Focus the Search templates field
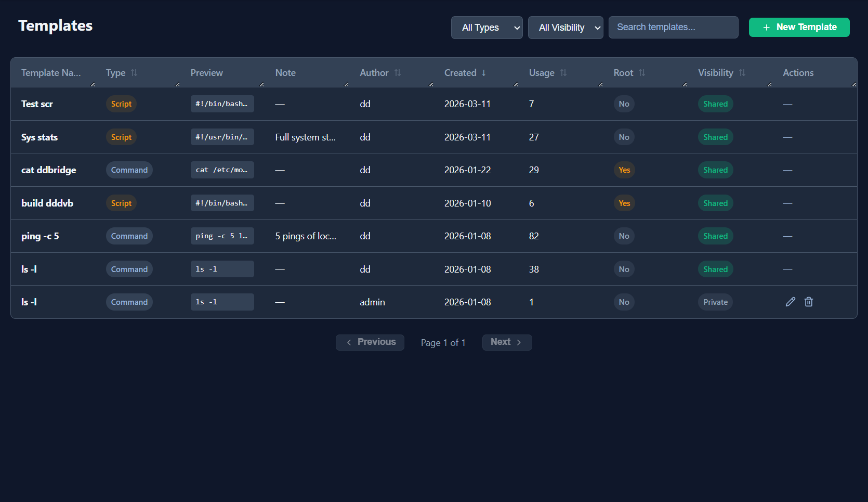The image size is (868, 502). click(673, 27)
